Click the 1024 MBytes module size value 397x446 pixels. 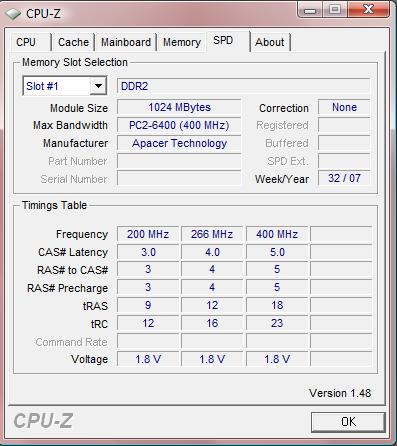coord(179,107)
